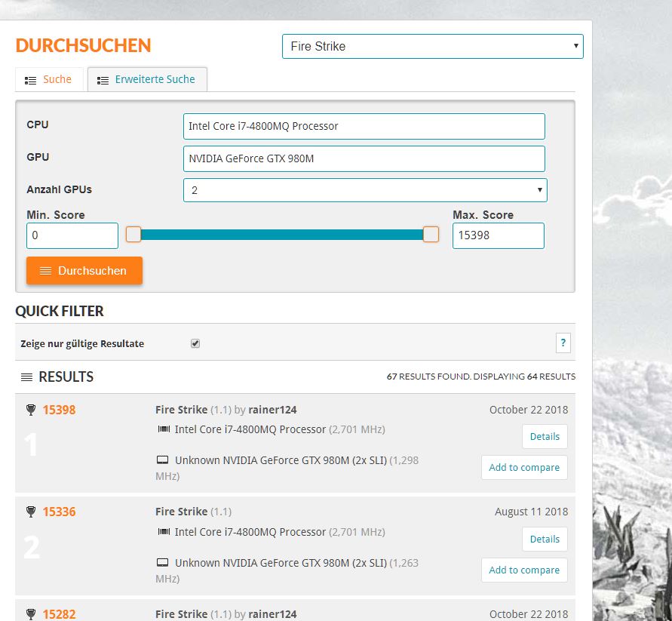The image size is (672, 621).
Task: Click the trophy icon beside score 15282
Action: click(x=31, y=614)
